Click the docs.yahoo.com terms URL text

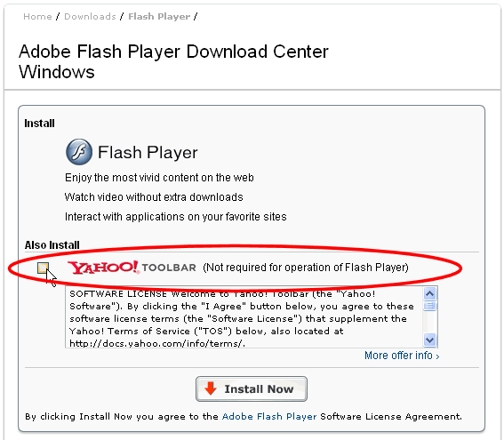157,344
